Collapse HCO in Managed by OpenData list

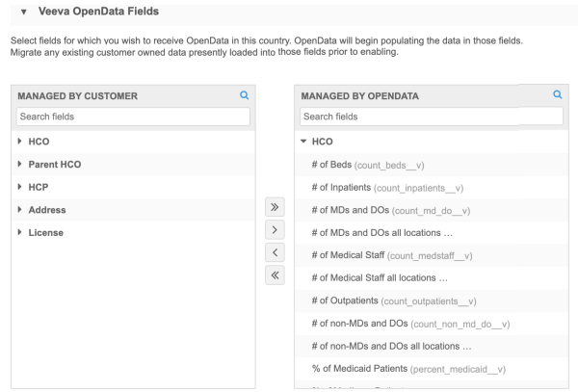pyautogui.click(x=303, y=142)
